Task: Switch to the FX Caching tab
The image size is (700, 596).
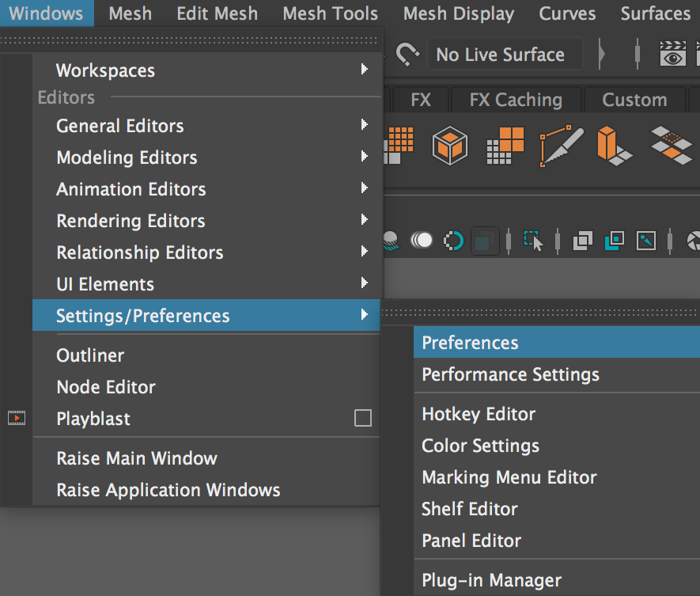Action: coord(516,100)
